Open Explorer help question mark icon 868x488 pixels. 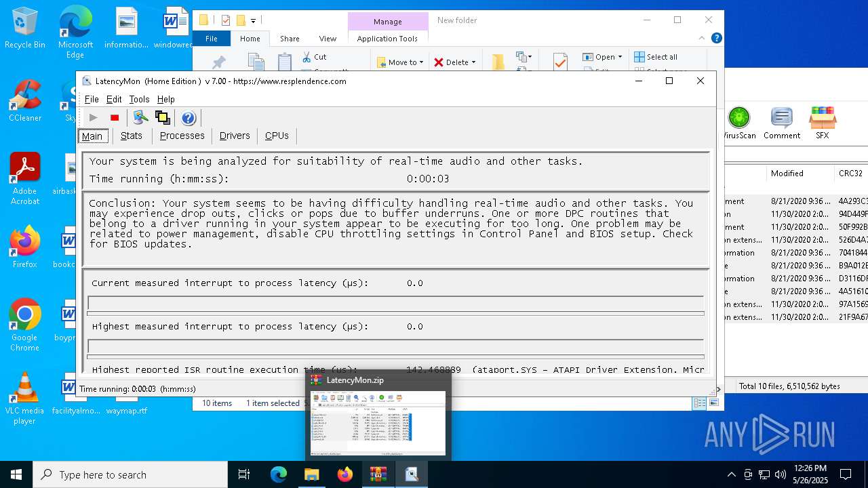click(717, 39)
